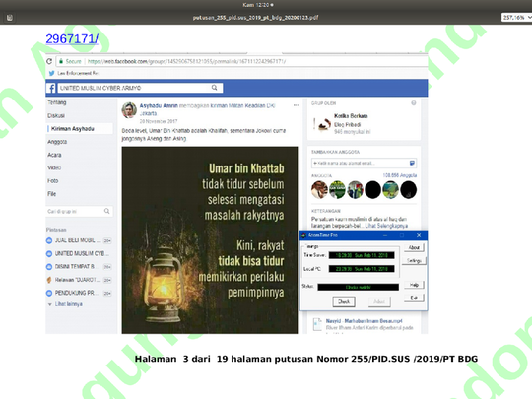
Task: Click the third member avatar
Action: (x=355, y=190)
